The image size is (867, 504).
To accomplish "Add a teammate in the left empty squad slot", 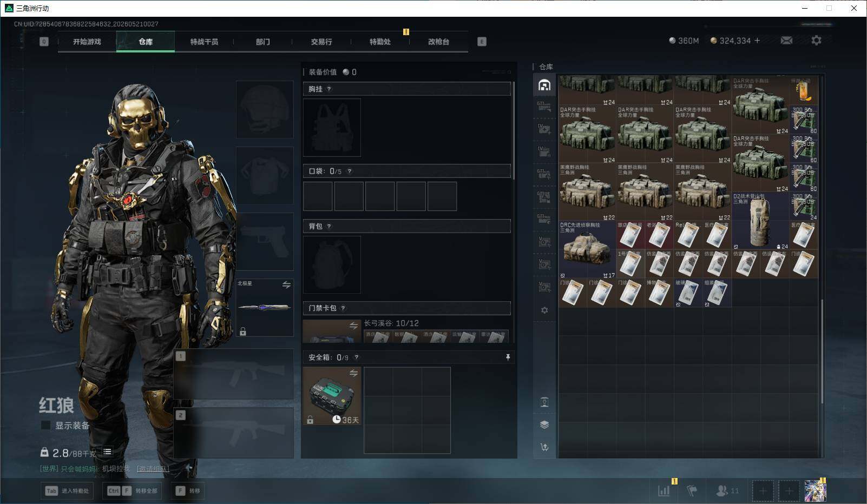I will (763, 491).
